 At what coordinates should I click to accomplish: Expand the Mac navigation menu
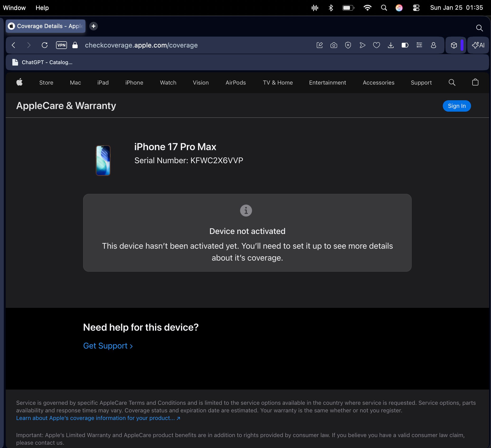[75, 83]
